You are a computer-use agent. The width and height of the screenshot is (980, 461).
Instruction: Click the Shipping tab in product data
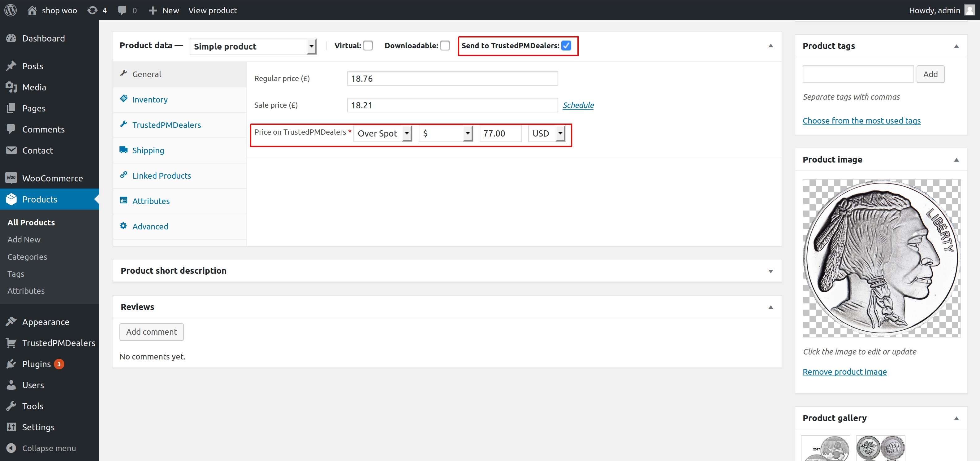click(x=148, y=150)
